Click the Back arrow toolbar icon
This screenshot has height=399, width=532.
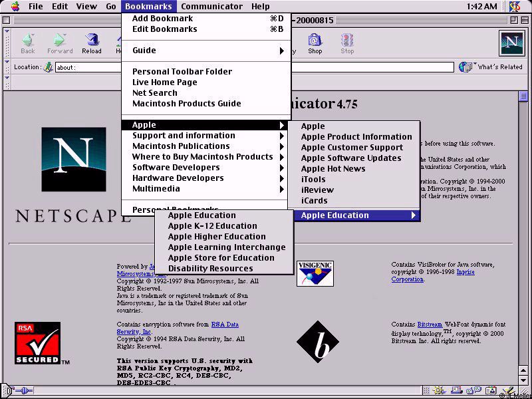tap(28, 40)
